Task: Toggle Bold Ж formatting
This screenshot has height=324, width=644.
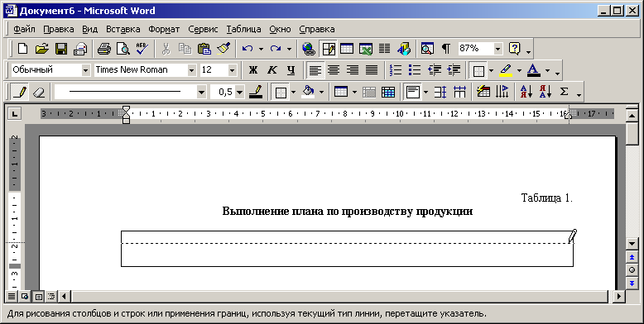Action: click(x=253, y=70)
